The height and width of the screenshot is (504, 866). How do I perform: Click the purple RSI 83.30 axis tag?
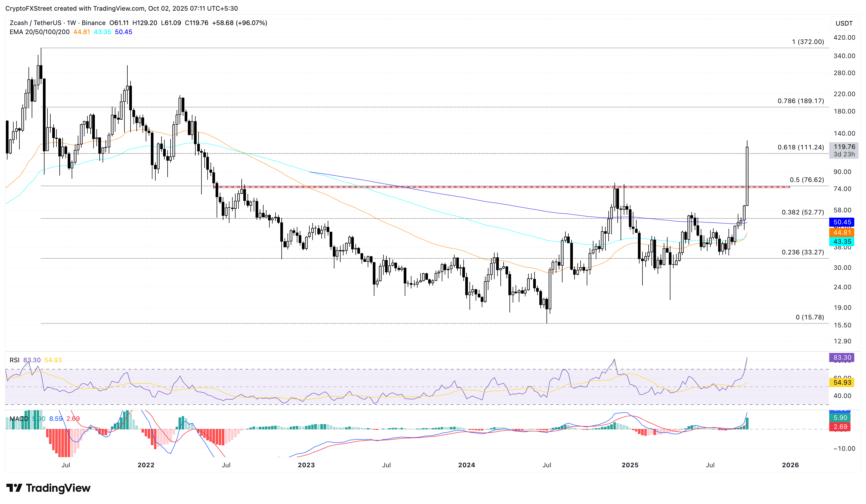click(841, 357)
